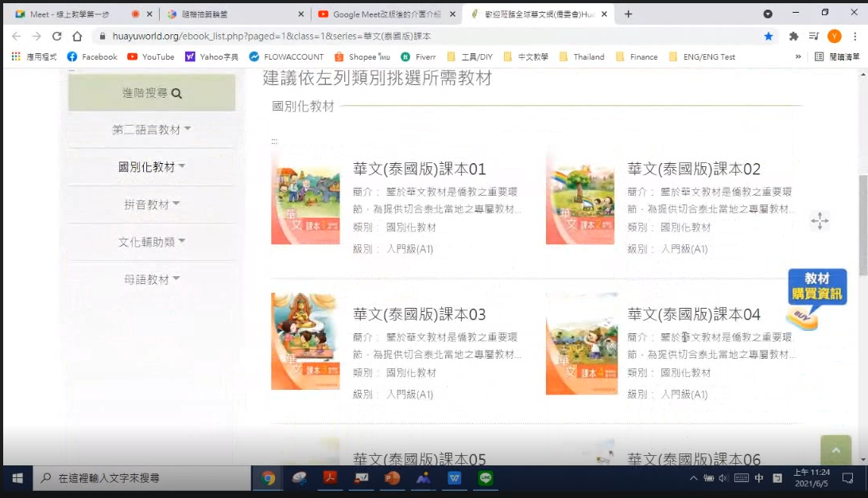
Task: Click the Windows taskbar search box
Action: pyautogui.click(x=143, y=478)
